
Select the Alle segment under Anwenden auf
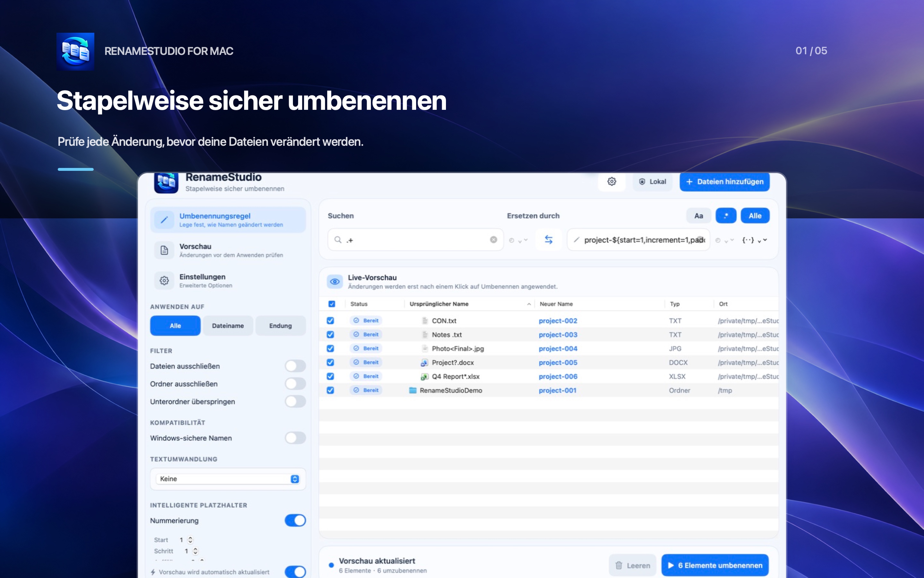[175, 326]
